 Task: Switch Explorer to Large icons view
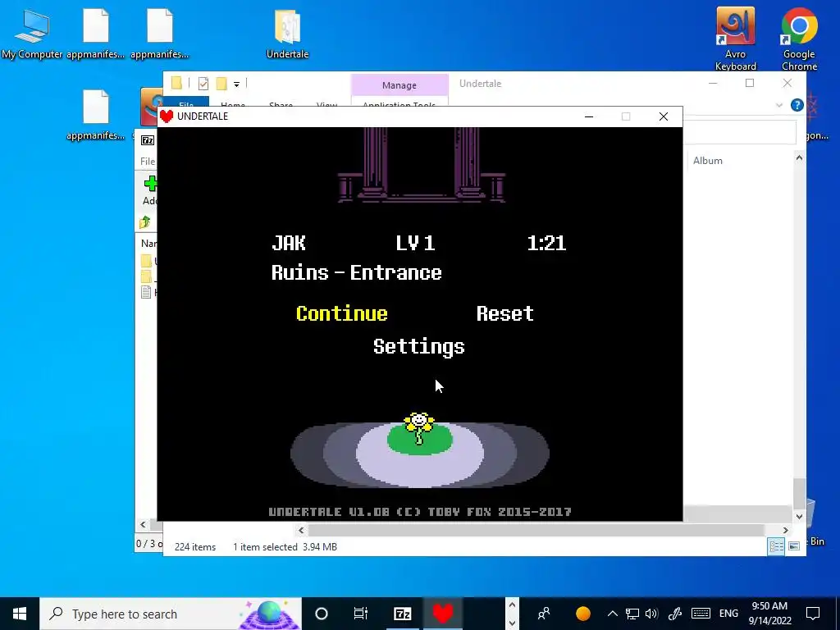[794, 546]
